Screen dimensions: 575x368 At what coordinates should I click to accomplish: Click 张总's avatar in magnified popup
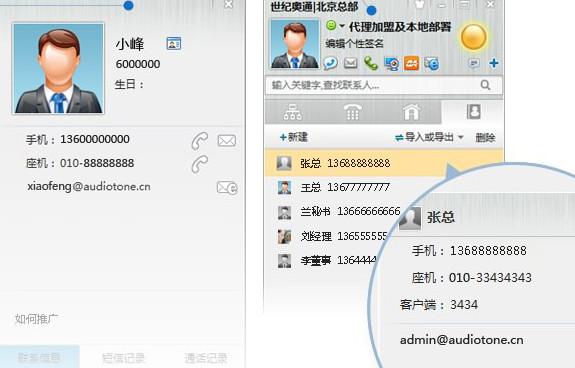(410, 218)
